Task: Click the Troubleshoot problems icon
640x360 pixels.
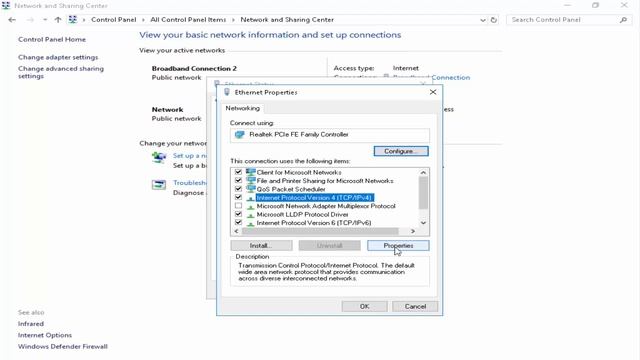Action: [159, 184]
